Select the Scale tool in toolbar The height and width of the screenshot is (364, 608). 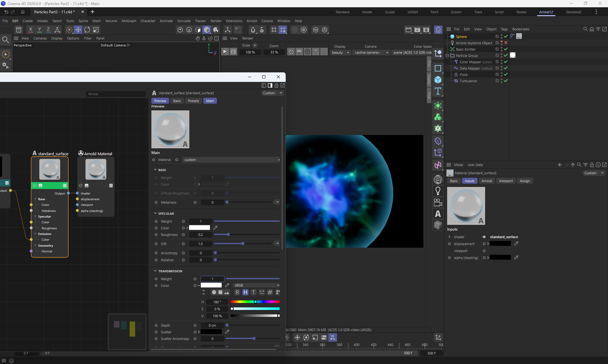(96, 30)
